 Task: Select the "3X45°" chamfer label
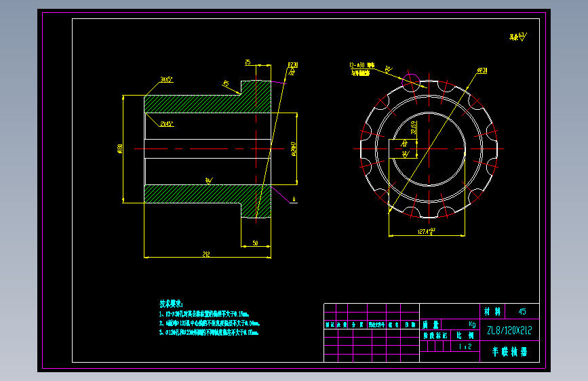tap(167, 79)
